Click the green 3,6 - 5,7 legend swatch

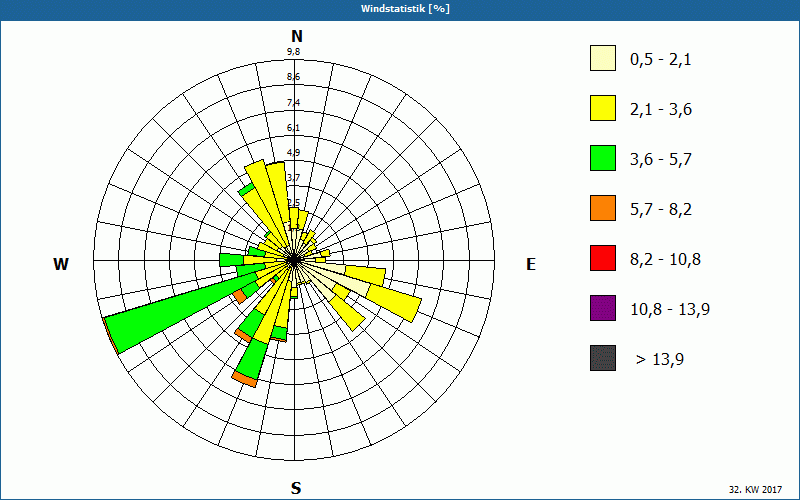[x=603, y=158]
